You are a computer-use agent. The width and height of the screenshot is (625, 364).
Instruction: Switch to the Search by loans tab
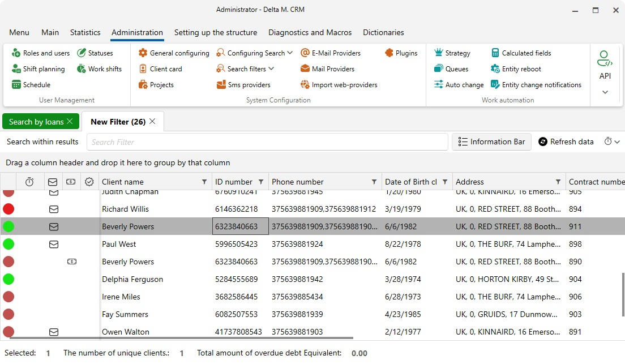point(36,122)
